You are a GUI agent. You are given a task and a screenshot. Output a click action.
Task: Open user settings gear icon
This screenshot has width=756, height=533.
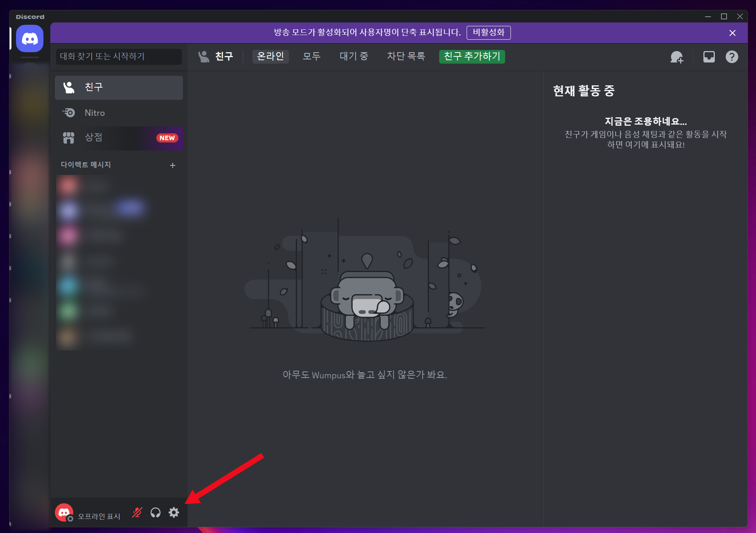click(x=174, y=512)
